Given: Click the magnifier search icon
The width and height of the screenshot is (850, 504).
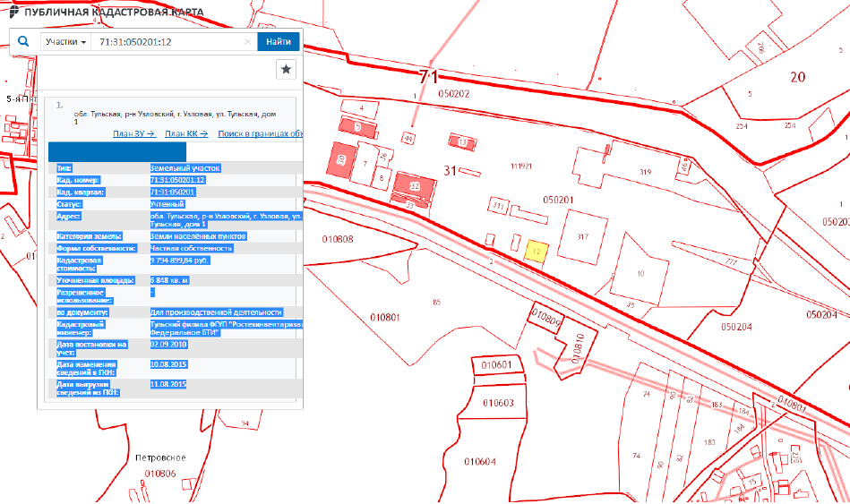Looking at the screenshot, I should [23, 42].
